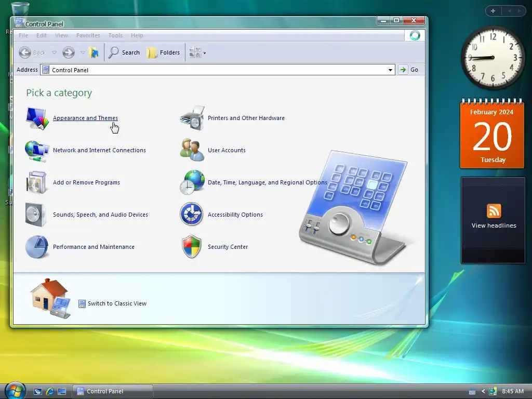Open the Favorites menu
The width and height of the screenshot is (532, 399).
pyautogui.click(x=88, y=35)
